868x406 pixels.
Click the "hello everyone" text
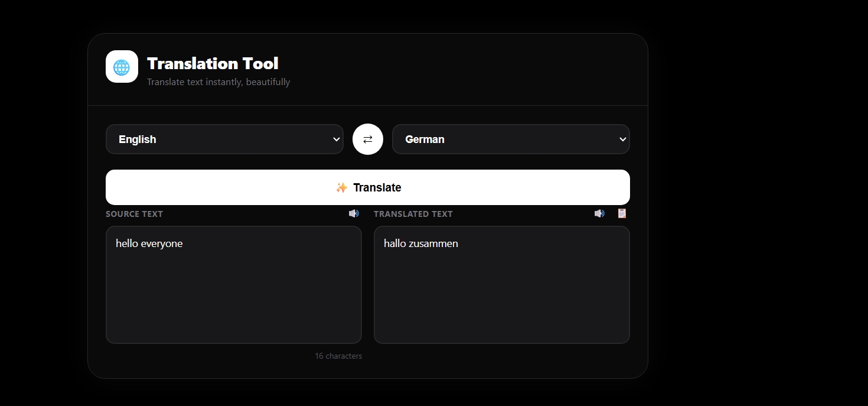[149, 243]
